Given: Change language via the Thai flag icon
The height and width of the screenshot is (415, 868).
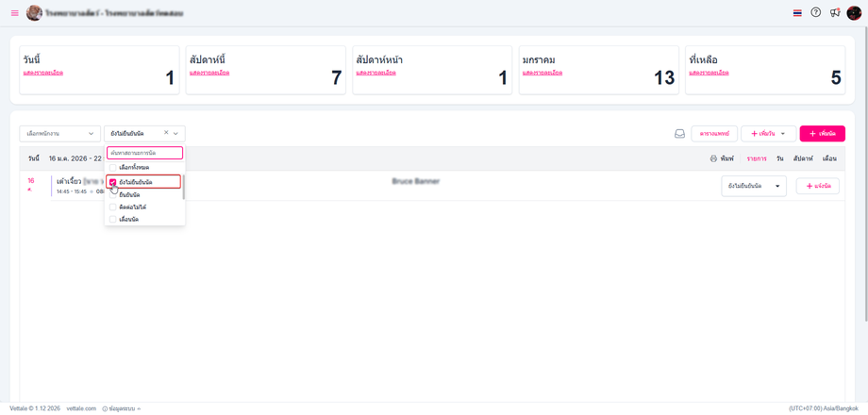Looking at the screenshot, I should pos(797,12).
